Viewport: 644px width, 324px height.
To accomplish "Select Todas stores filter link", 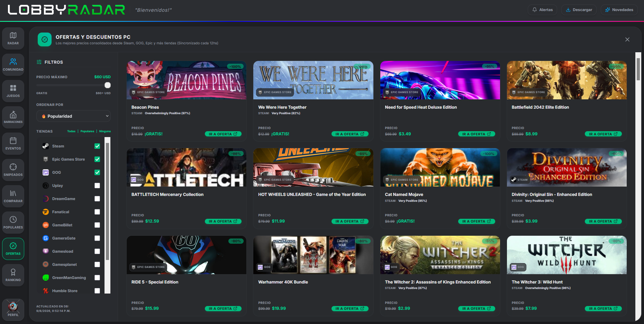I will pyautogui.click(x=71, y=131).
